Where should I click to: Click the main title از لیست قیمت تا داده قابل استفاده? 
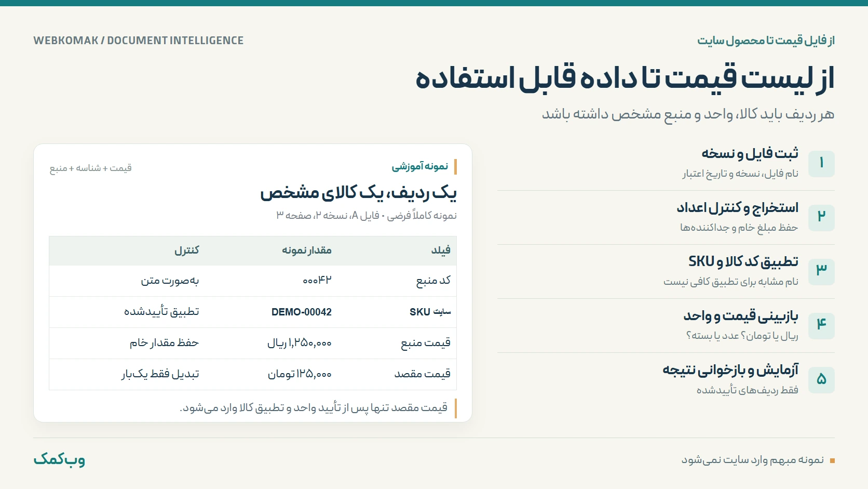tap(625, 79)
